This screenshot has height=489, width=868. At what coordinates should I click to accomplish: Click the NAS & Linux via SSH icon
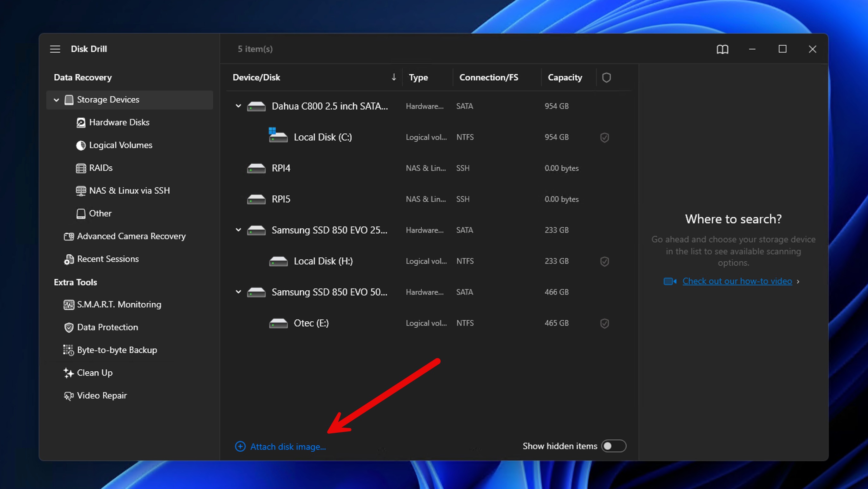(x=81, y=191)
